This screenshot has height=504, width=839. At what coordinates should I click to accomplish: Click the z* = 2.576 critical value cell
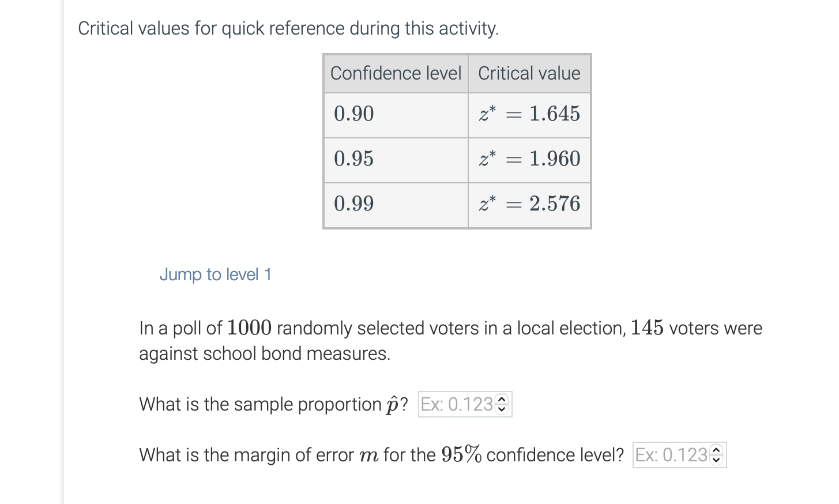pyautogui.click(x=529, y=204)
